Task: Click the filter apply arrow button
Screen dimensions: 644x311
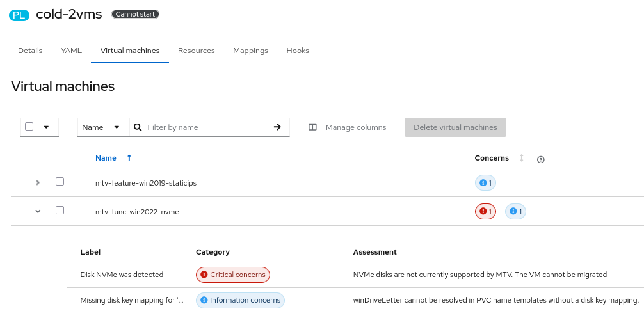Action: point(277,127)
